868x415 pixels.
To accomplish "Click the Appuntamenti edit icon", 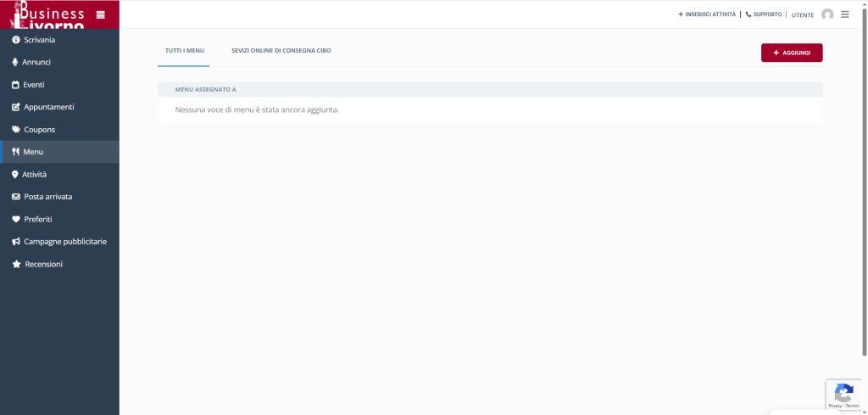I will 15,107.
